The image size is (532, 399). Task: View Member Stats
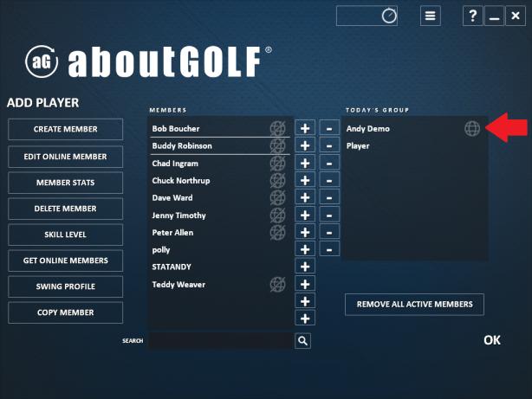[x=66, y=183]
